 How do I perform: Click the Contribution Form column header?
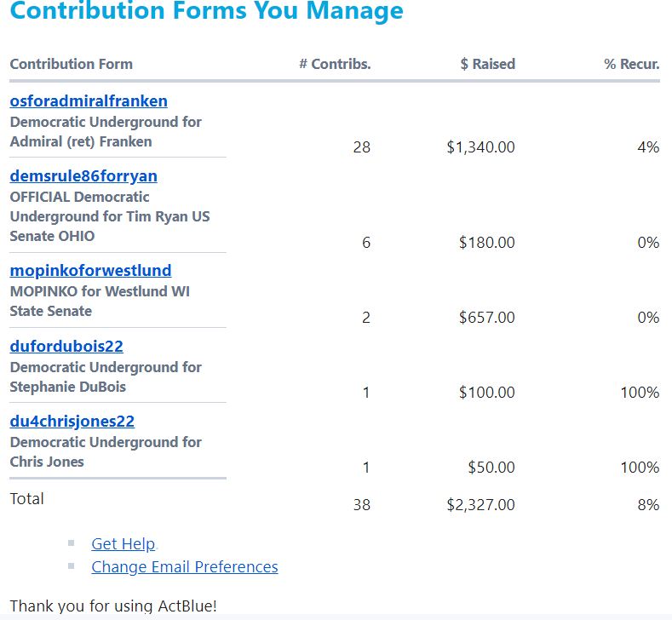point(72,64)
